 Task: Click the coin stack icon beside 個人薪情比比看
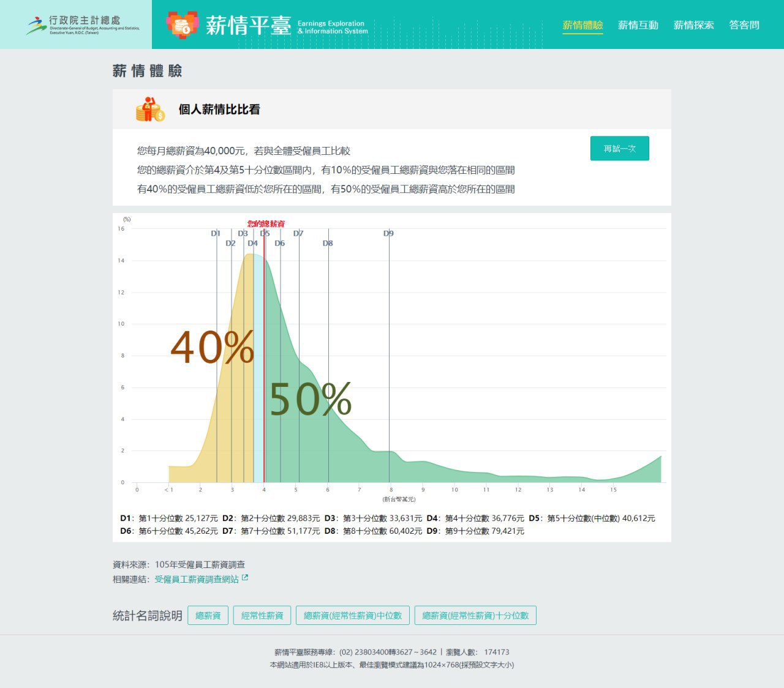150,110
